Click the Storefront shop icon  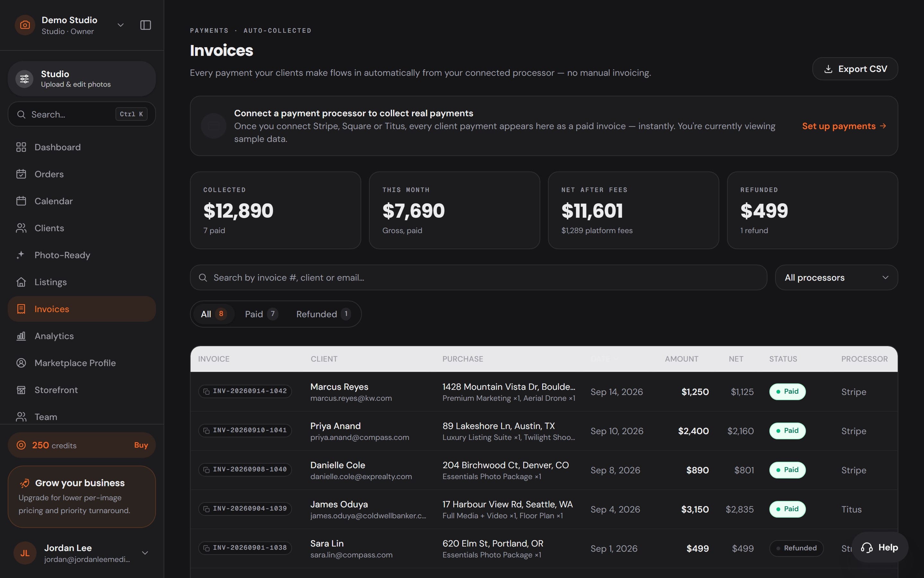21,390
